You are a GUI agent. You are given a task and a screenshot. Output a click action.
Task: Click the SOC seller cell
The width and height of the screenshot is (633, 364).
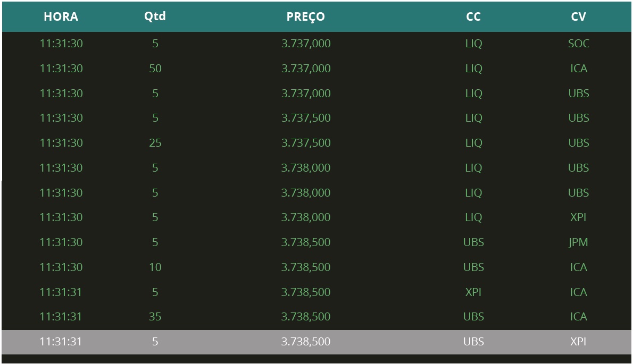click(579, 44)
